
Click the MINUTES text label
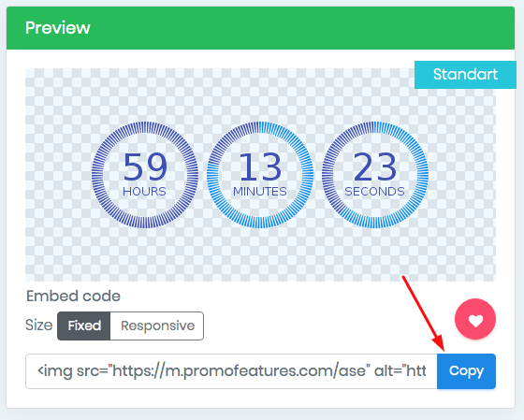(260, 192)
